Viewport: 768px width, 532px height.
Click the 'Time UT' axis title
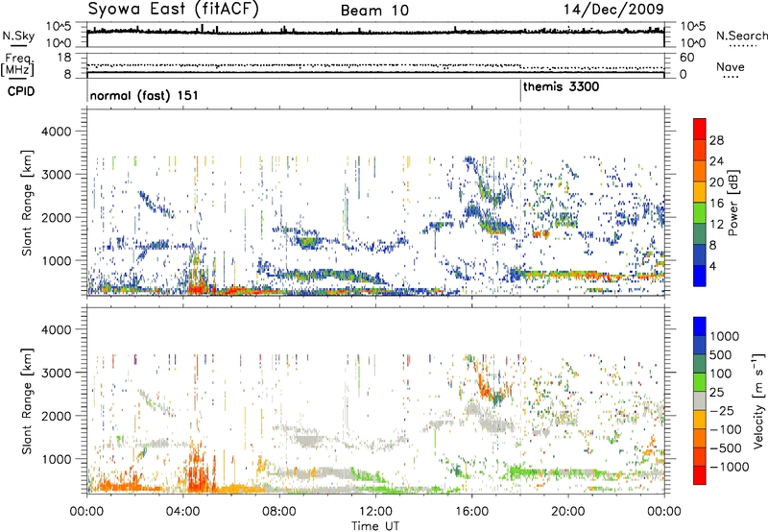(375, 526)
